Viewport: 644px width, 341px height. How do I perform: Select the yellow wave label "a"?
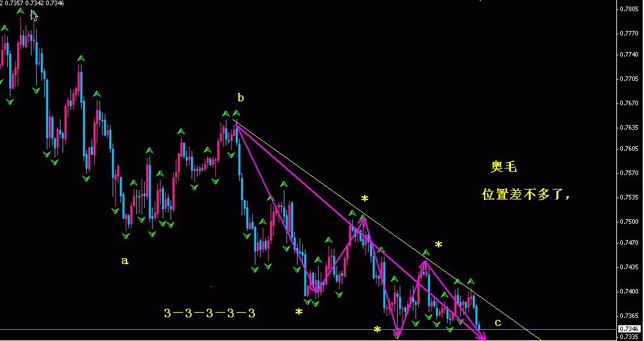[125, 261]
